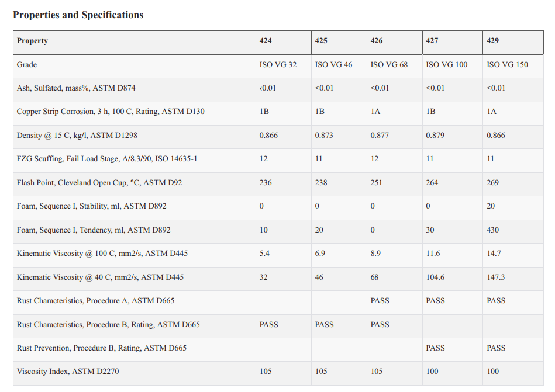Click "Kinematic Viscosity @ 100 C" row label
The image size is (555, 392).
pos(102,254)
